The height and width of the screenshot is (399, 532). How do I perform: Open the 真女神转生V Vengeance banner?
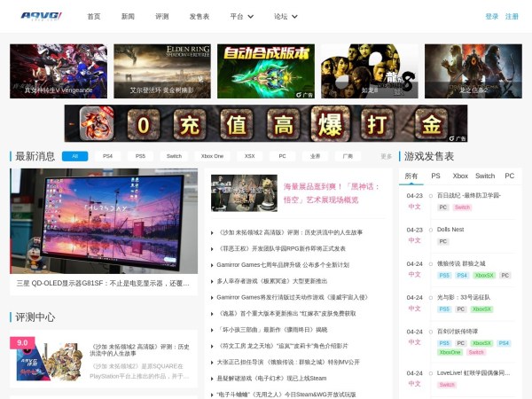[59, 71]
